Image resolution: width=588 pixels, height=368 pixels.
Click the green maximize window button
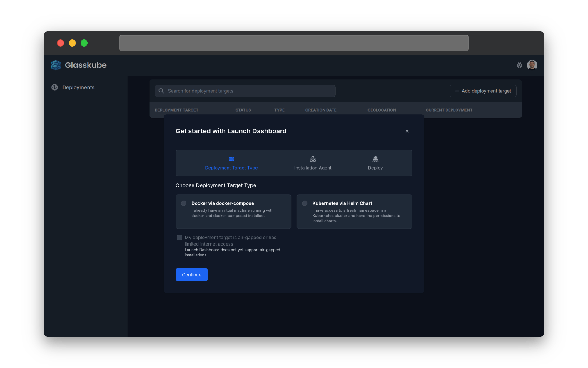tap(84, 43)
